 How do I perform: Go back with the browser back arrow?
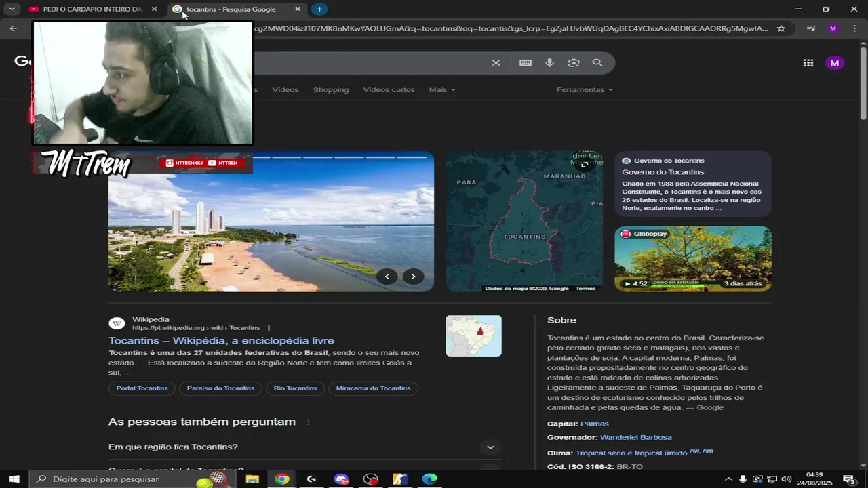(14, 28)
